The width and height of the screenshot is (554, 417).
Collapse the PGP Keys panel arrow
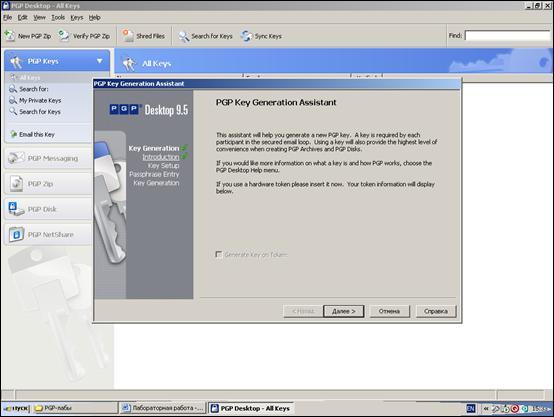click(100, 61)
